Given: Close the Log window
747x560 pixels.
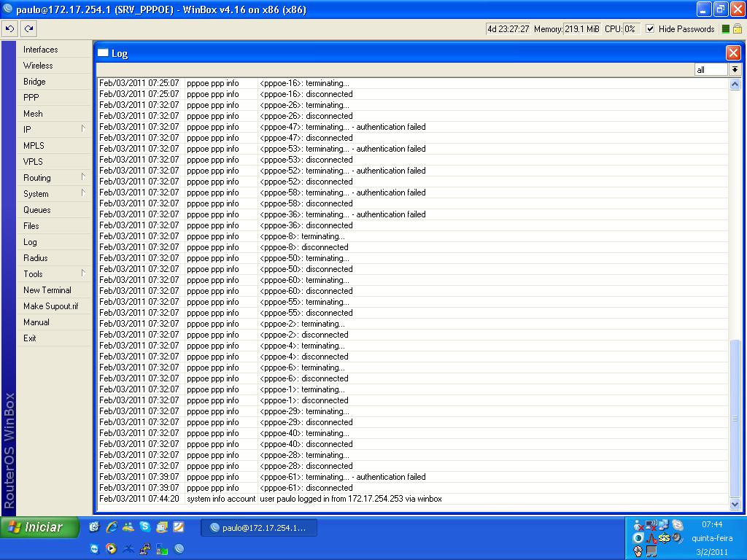Looking at the screenshot, I should pos(733,52).
